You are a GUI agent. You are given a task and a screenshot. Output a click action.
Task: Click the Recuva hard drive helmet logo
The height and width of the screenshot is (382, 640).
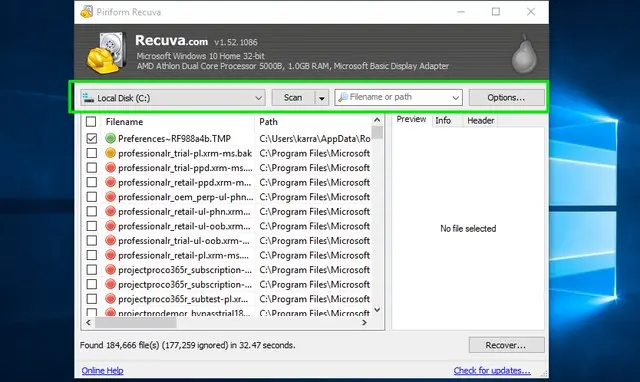[105, 53]
